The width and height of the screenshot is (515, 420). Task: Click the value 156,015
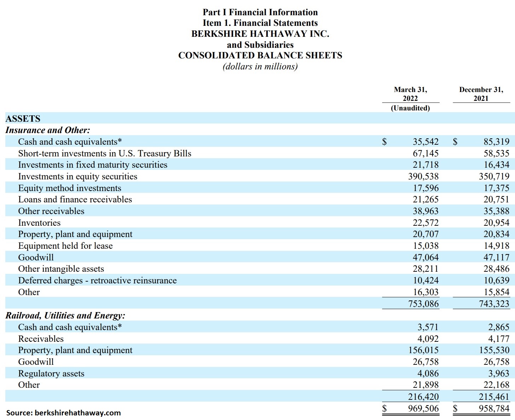pyautogui.click(x=423, y=350)
